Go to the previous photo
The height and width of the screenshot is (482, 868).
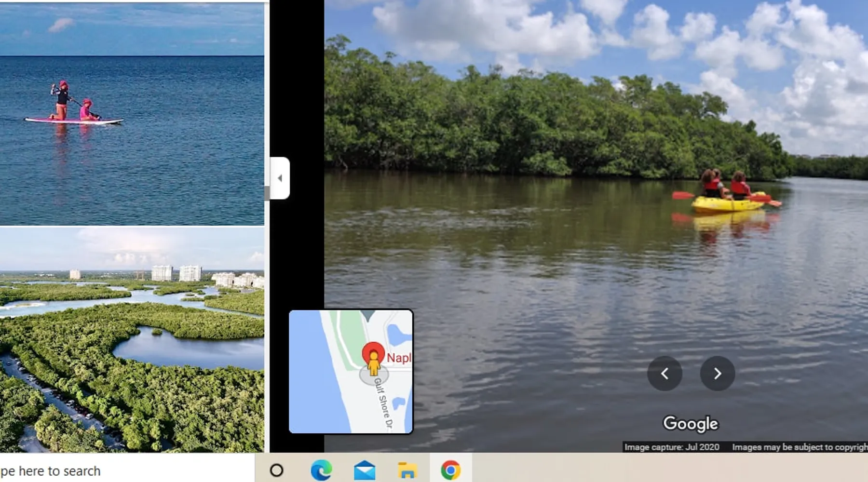(665, 374)
